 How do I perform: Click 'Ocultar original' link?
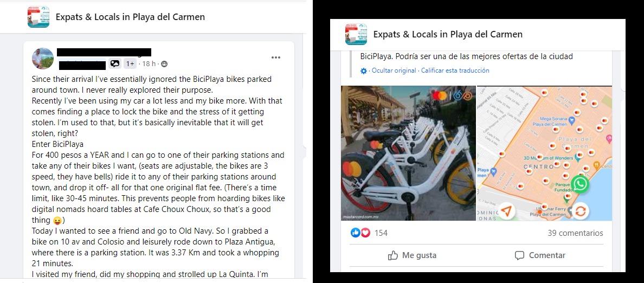[x=394, y=70]
